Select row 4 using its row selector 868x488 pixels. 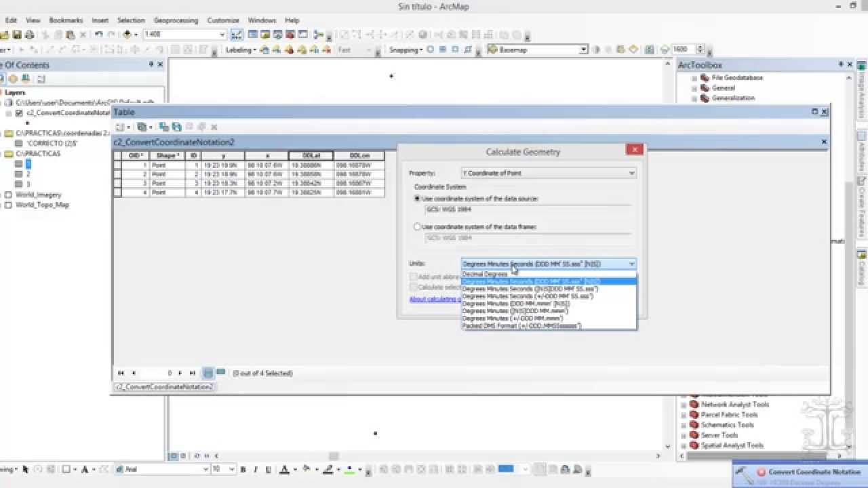tap(117, 192)
